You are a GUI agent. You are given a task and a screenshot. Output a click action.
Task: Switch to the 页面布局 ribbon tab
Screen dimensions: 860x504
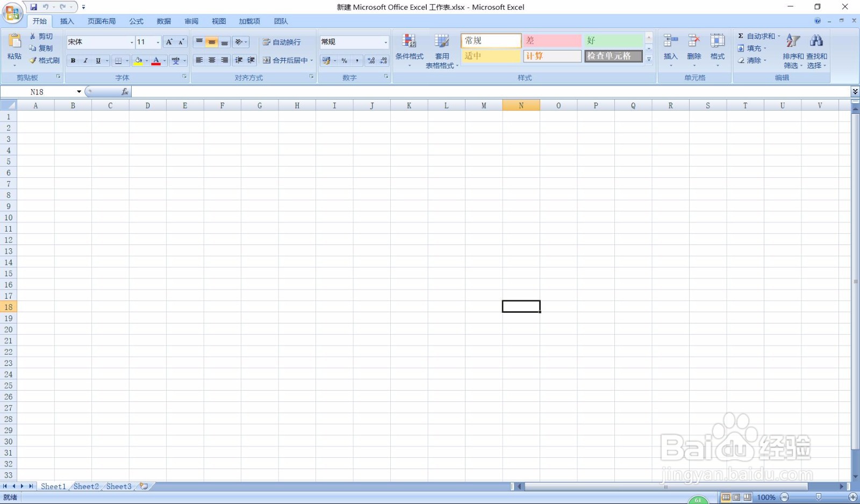pyautogui.click(x=102, y=21)
